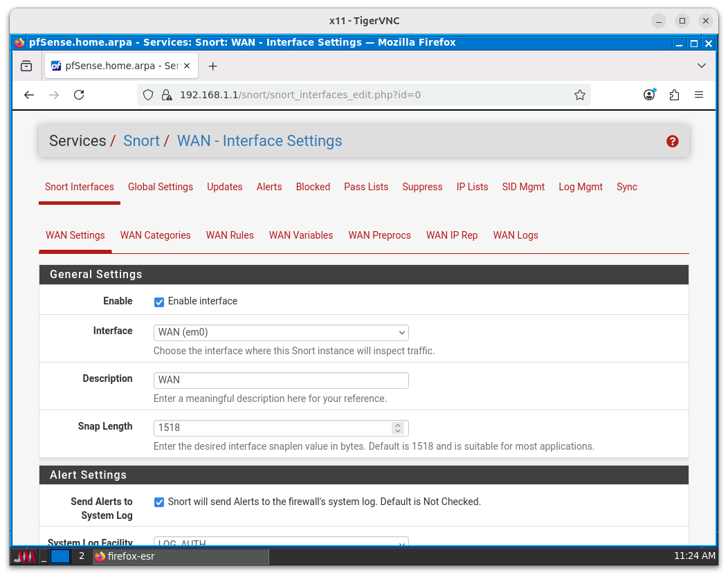
Task: Open the Log Mgmt tab
Action: coord(581,187)
